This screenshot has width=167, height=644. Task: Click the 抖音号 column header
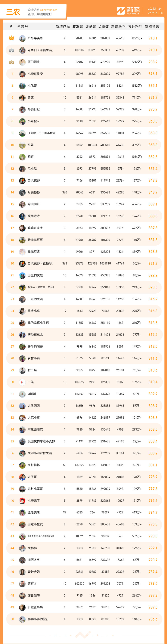[23, 26]
